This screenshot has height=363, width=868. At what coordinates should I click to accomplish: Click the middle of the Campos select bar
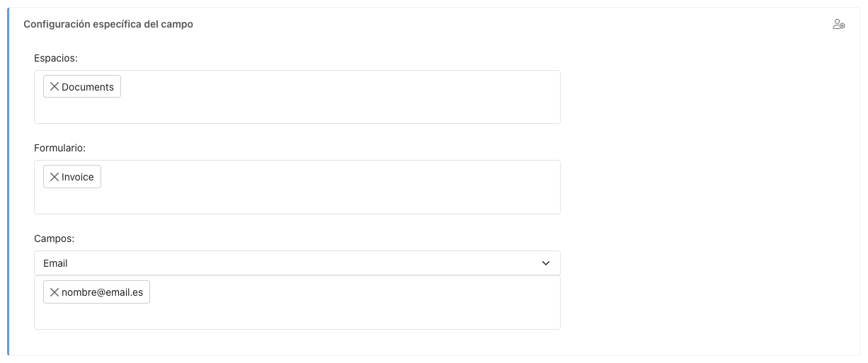(x=297, y=263)
